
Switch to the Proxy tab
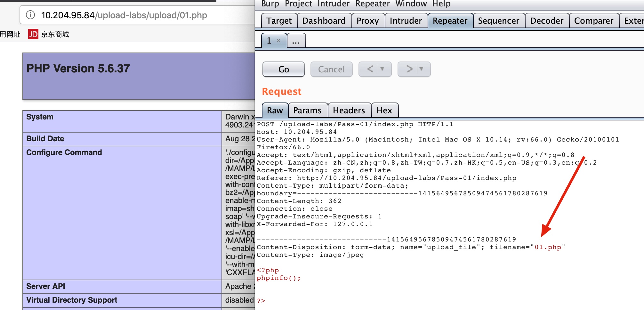coord(368,21)
